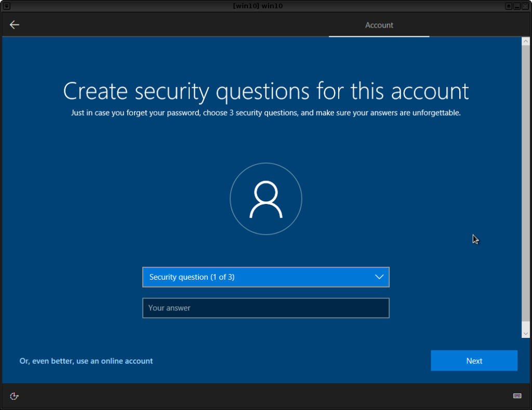Click the 'Just in case you forget your password' text
Screen dimensions: 532x410
[x=136, y=113]
